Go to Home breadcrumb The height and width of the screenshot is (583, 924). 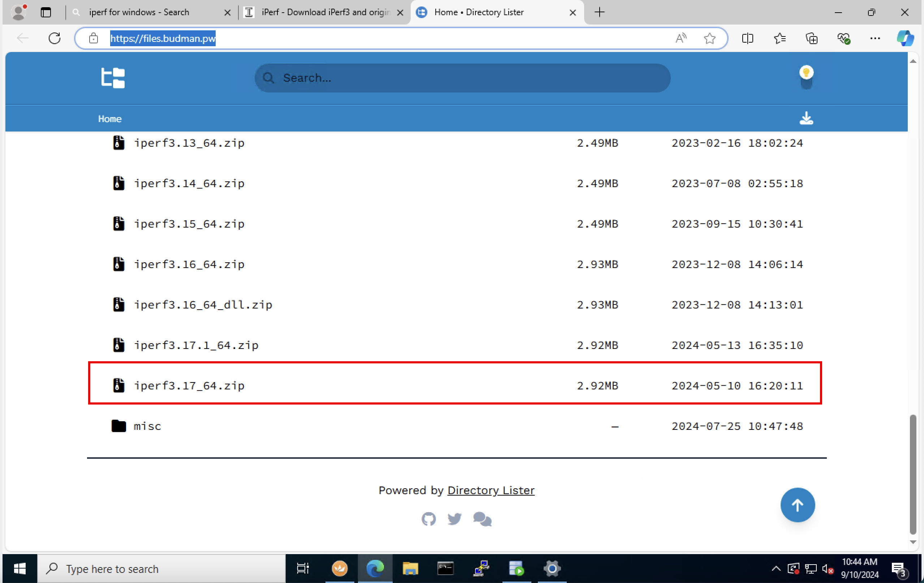pyautogui.click(x=110, y=119)
